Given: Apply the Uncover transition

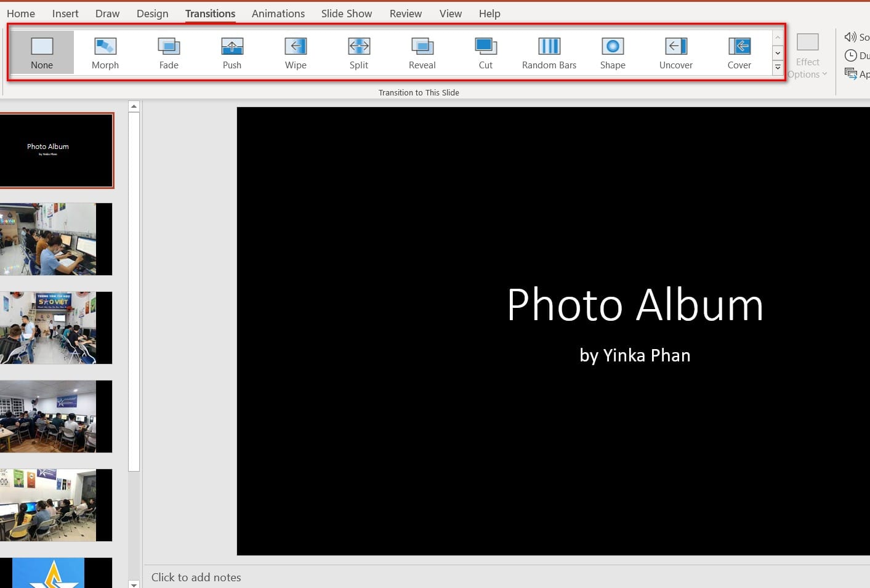Looking at the screenshot, I should (x=676, y=53).
